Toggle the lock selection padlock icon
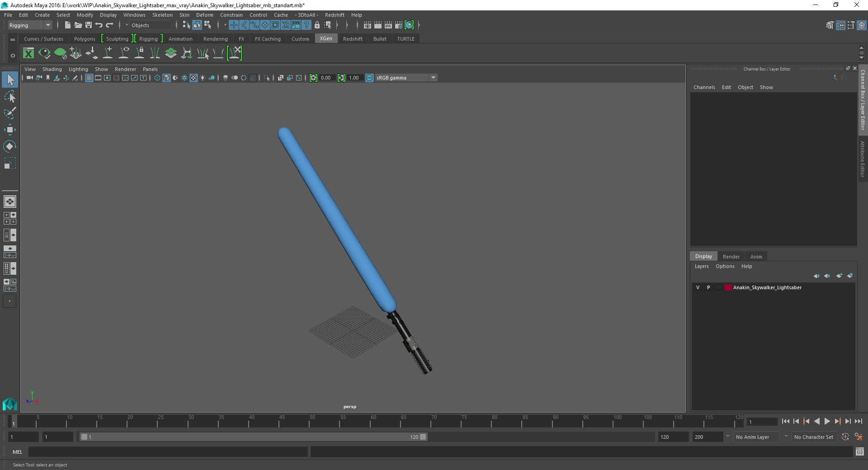The height and width of the screenshot is (470, 868). pos(317,25)
